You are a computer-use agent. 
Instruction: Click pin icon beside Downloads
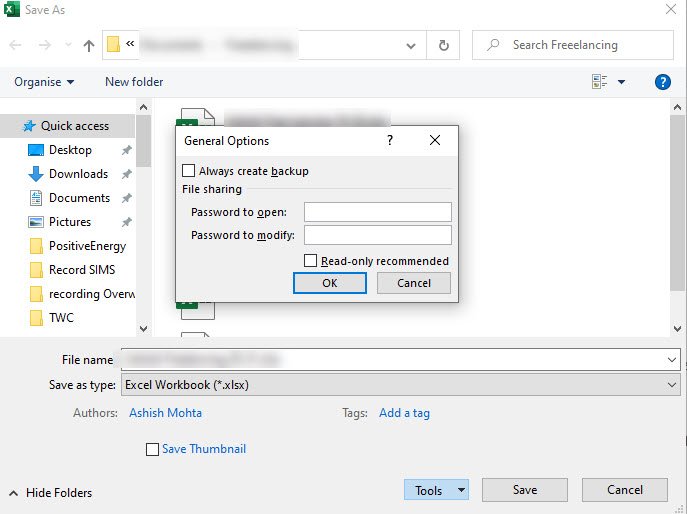tap(127, 174)
